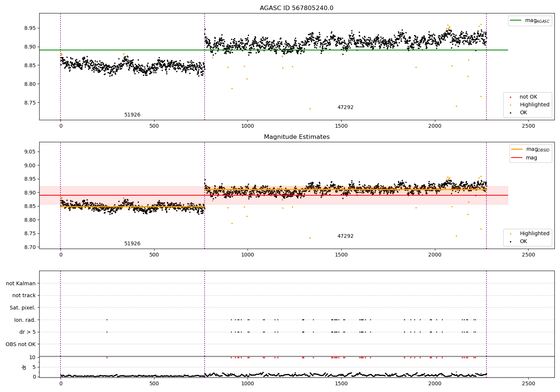Viewport: 560px width, 392px height.
Task: Click the 8.95 y-tick label in top plot
Action: click(x=29, y=28)
